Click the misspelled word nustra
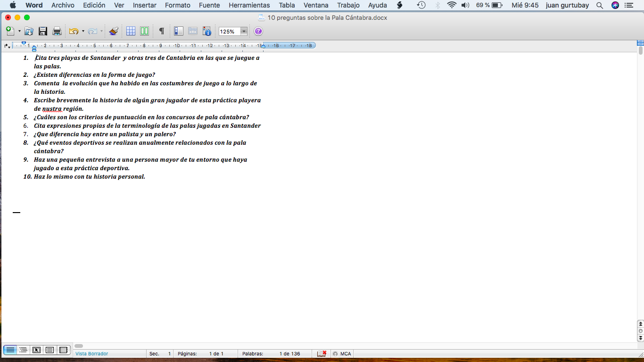This screenshot has width=644, height=362. (x=52, y=109)
